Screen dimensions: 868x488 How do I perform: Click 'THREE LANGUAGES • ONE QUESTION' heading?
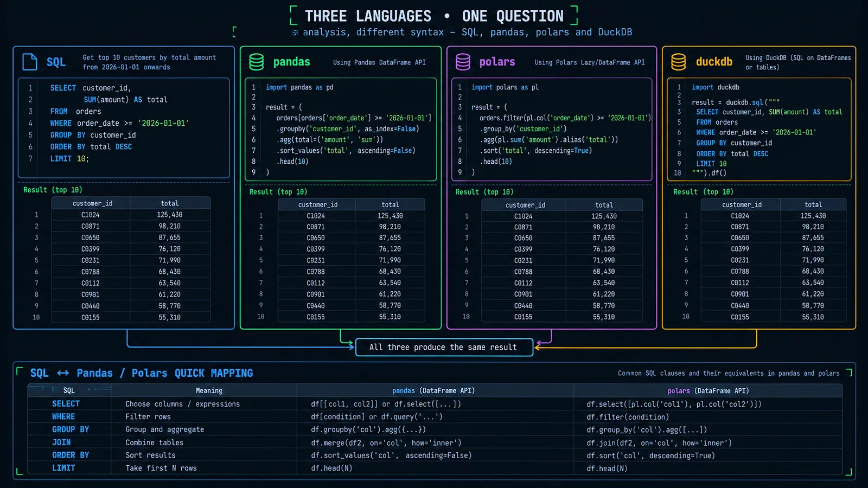pos(434,16)
